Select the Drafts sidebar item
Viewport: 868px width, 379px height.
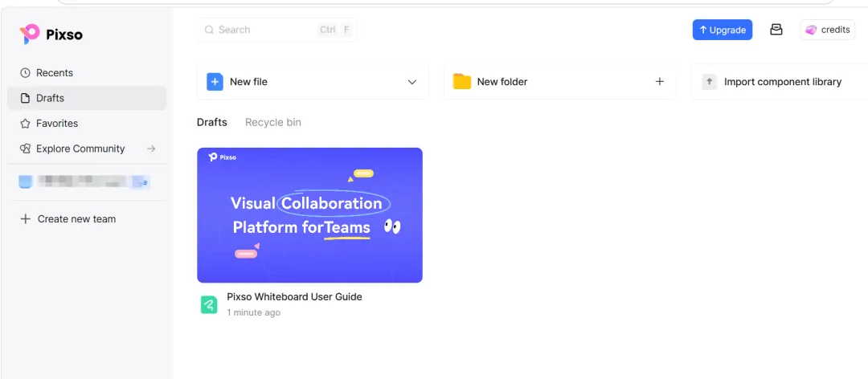click(x=87, y=98)
